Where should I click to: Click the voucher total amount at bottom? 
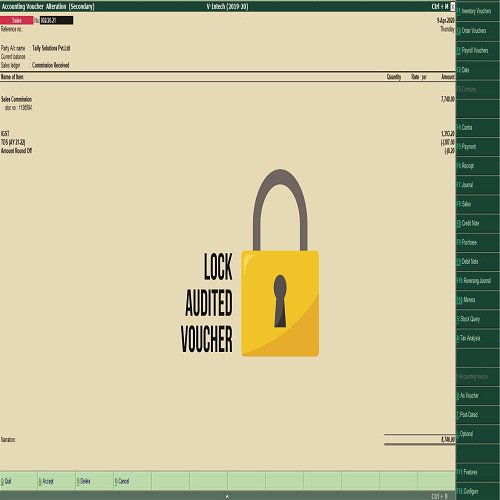448,440
